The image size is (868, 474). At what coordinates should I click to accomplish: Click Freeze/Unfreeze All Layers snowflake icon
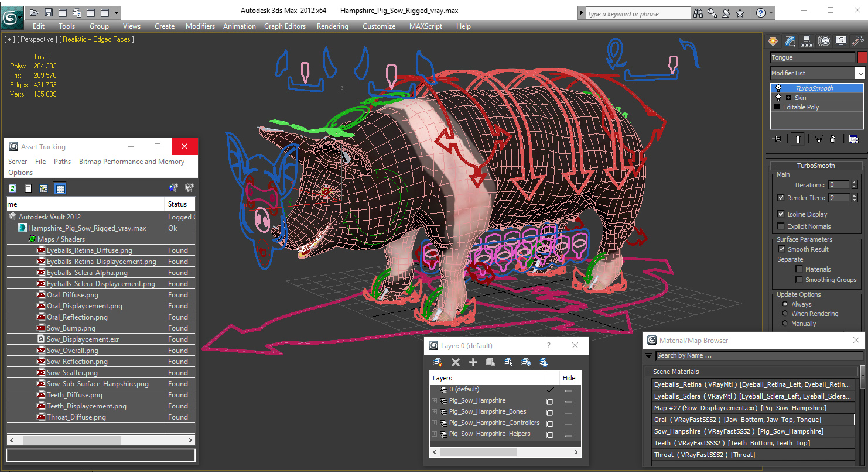544,362
